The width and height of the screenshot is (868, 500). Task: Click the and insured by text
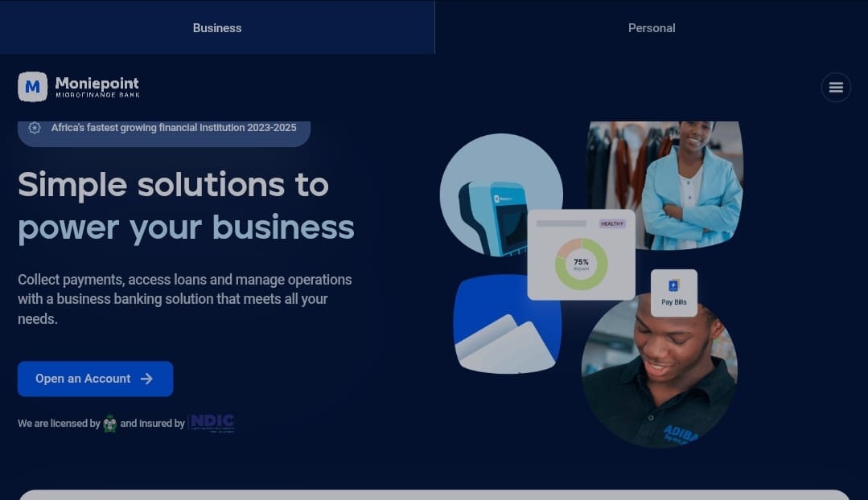point(152,424)
